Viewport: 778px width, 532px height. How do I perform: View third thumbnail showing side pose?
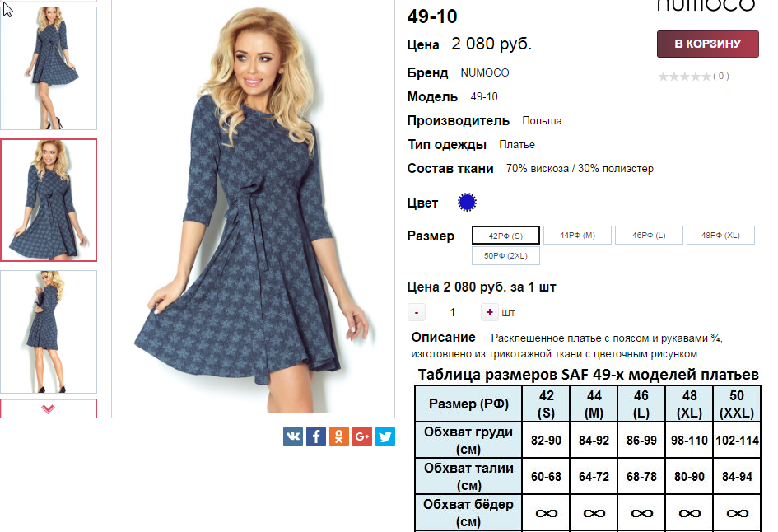(48, 332)
